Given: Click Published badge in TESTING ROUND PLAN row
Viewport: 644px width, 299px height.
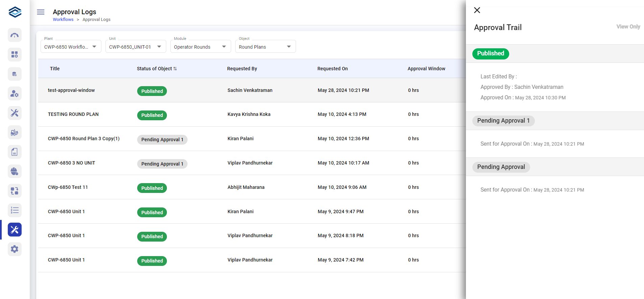Looking at the screenshot, I should coord(152,115).
